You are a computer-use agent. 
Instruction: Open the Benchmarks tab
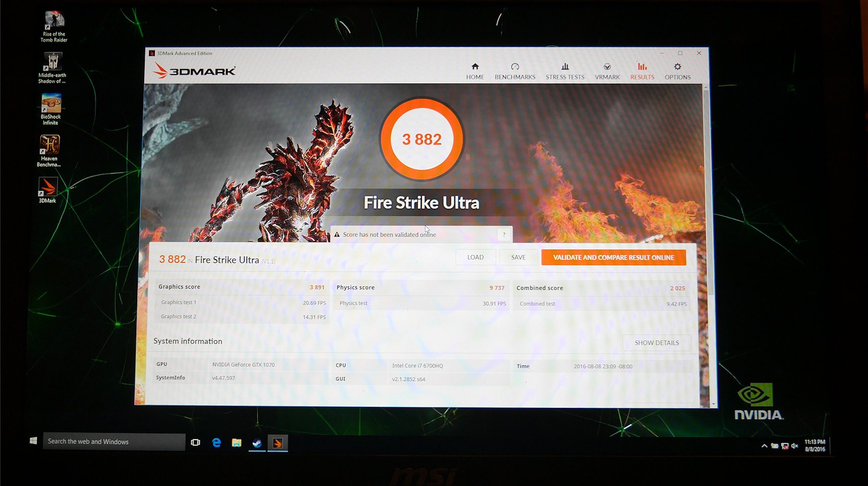click(515, 72)
